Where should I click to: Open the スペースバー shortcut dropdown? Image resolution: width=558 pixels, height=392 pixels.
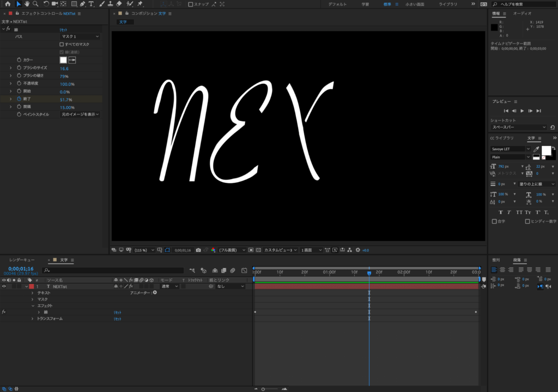point(519,127)
